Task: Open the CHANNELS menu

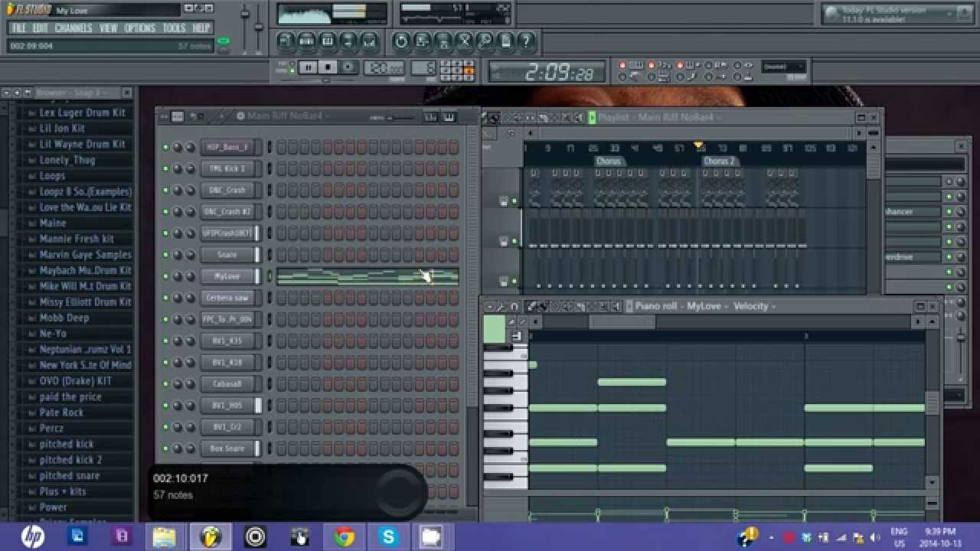Action: click(73, 28)
